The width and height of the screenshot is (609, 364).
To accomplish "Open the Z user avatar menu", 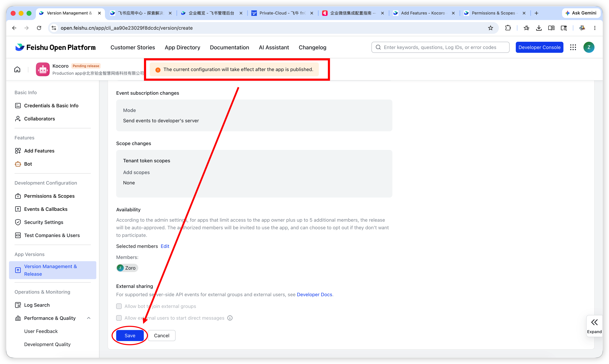I will [589, 47].
